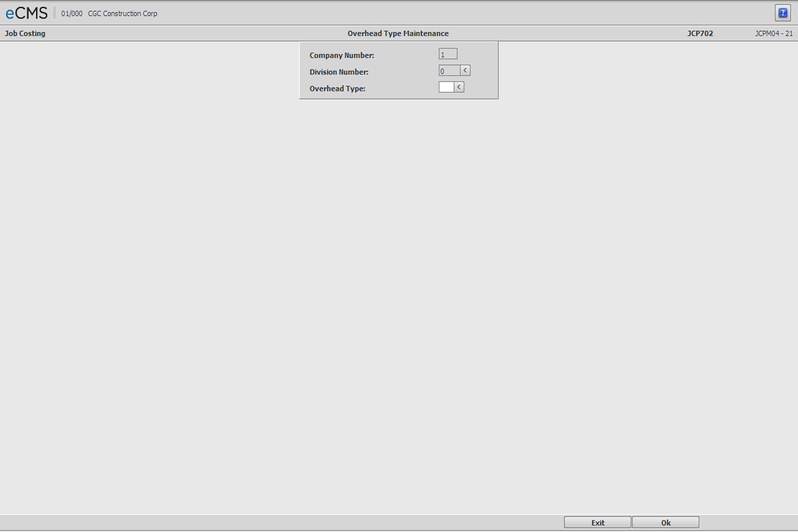Click the JCP702 program code
Screen dimensions: 798x532
point(700,33)
